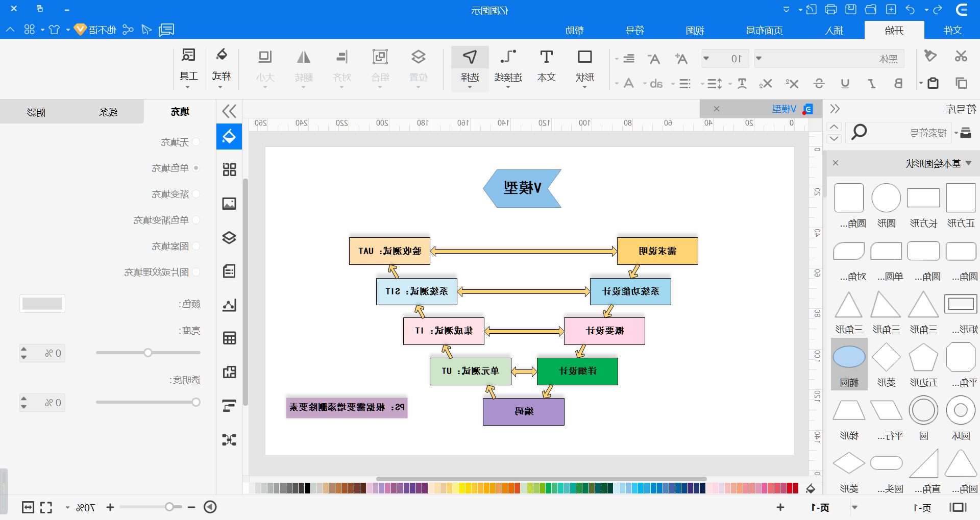Select the 图案填充 radio option

pyautogui.click(x=196, y=246)
